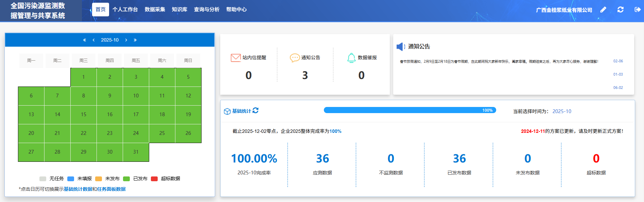
Task: Click the 基础统计数据 link below calendar
Action: (x=78, y=189)
